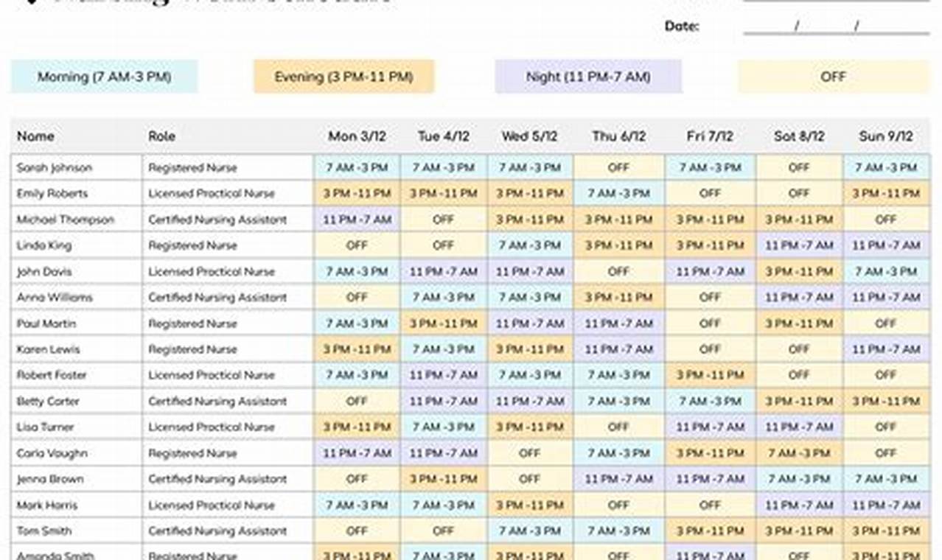The image size is (942, 560).
Task: Select the Evening (3 PM-11 PM) legend item
Action: (345, 76)
